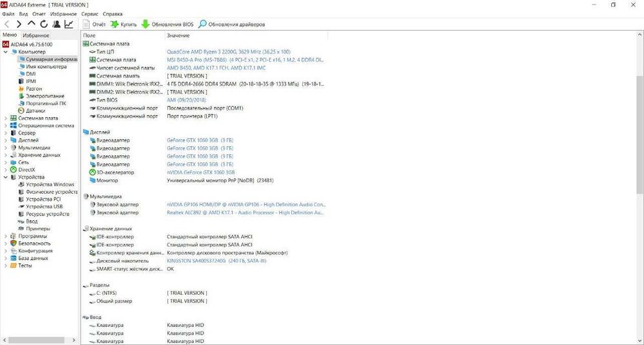Open Обновления драйверов updates
Screen dimensions: 644x345
tap(232, 24)
